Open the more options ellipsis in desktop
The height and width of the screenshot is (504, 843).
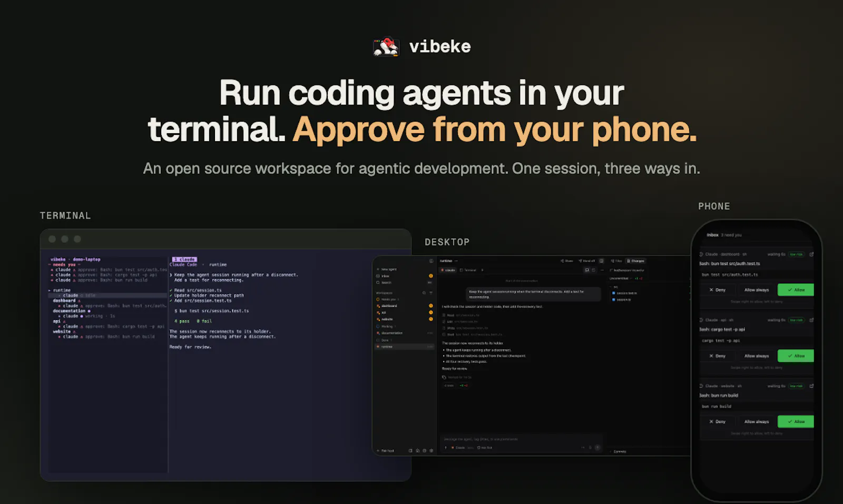point(602,270)
